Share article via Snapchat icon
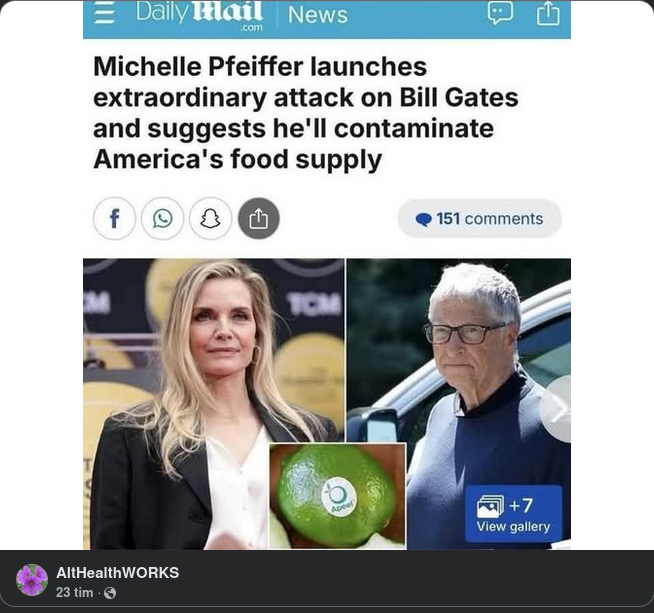The height and width of the screenshot is (613, 654). pyautogui.click(x=210, y=219)
